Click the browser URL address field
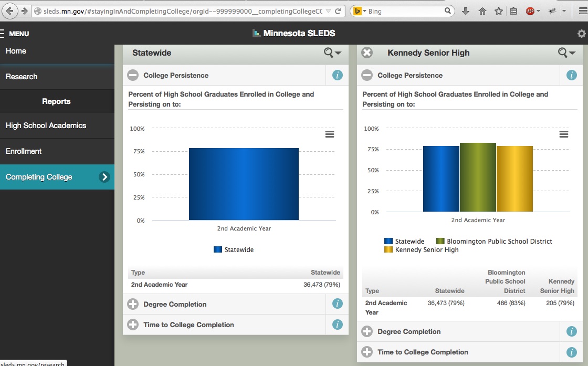This screenshot has width=588, height=366. [183, 11]
